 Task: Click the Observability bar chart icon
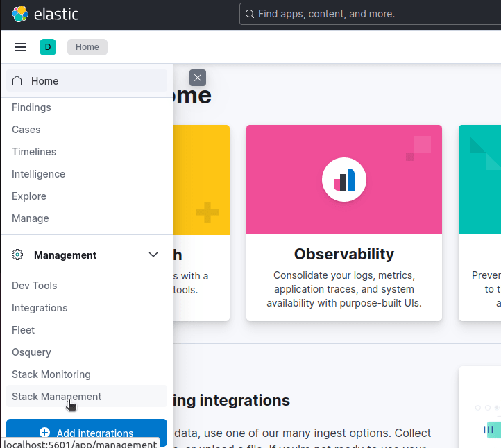pos(344,180)
